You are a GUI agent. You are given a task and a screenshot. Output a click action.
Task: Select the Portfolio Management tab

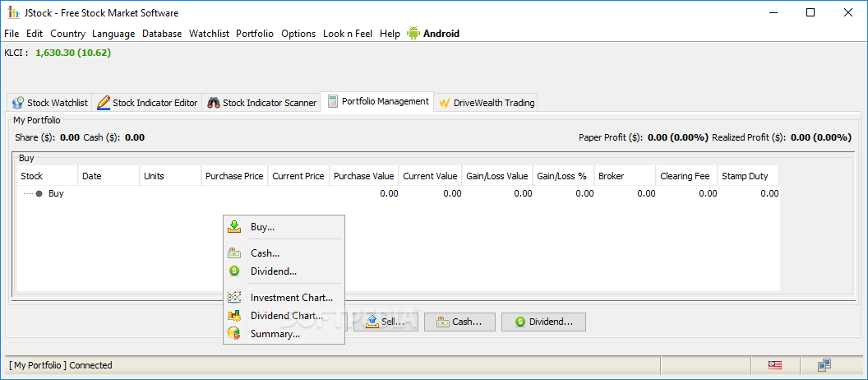click(x=378, y=101)
